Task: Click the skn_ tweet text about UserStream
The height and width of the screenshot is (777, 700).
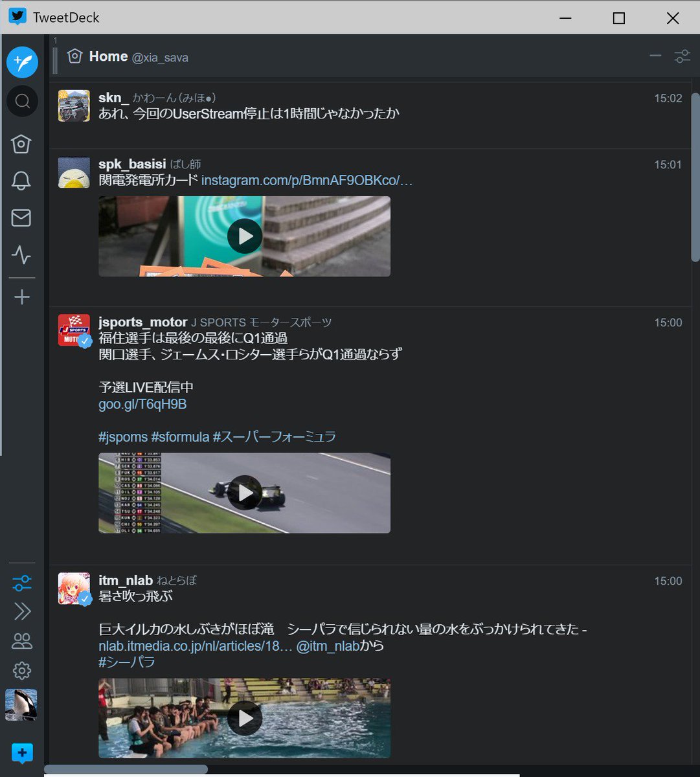Action: (249, 113)
